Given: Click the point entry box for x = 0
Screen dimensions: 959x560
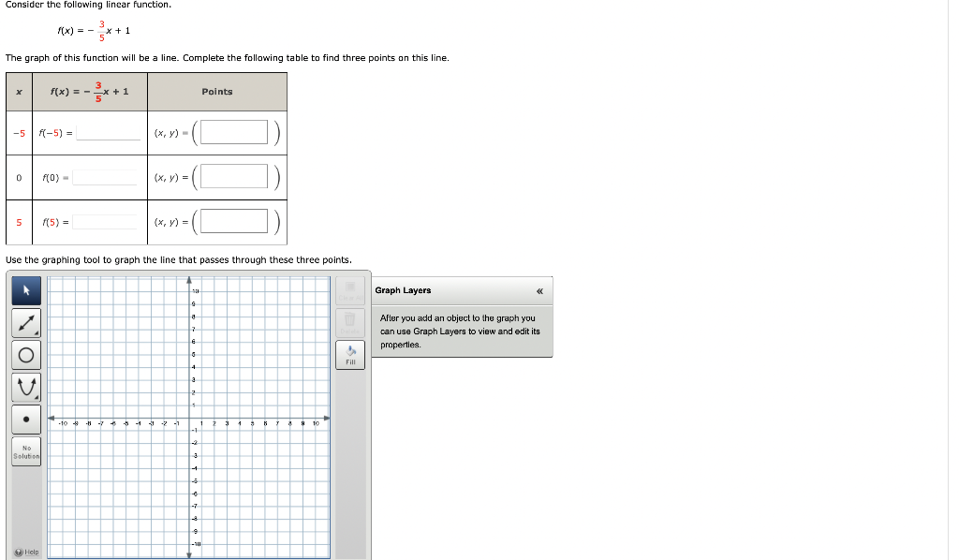Looking at the screenshot, I should click(232, 176).
